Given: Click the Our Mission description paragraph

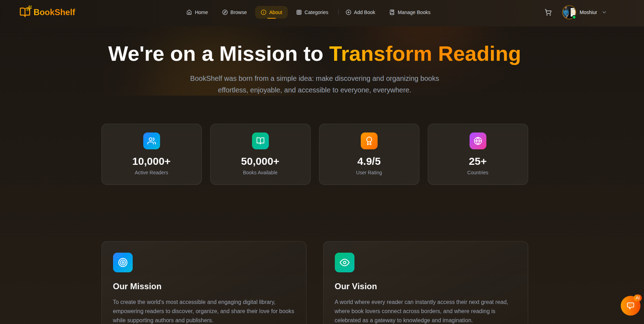Looking at the screenshot, I should [x=204, y=311].
